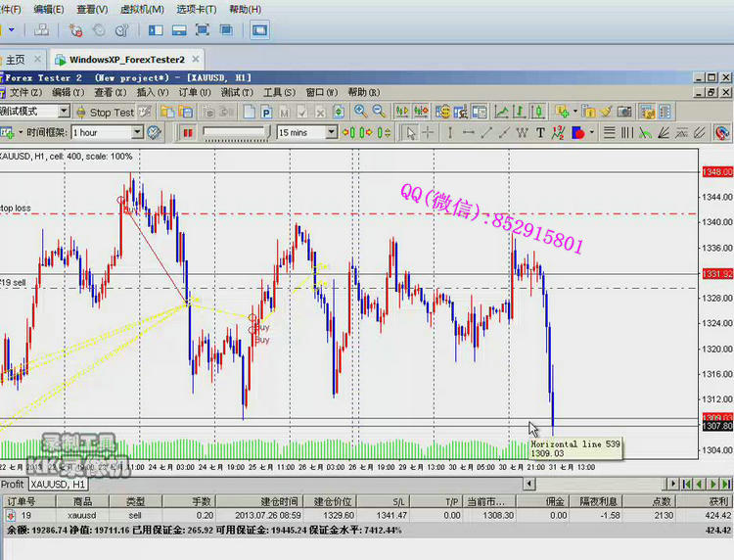Adjust the test speed slider
Image resolution: width=734 pixels, height=560 pixels.
pyautogui.click(x=235, y=132)
